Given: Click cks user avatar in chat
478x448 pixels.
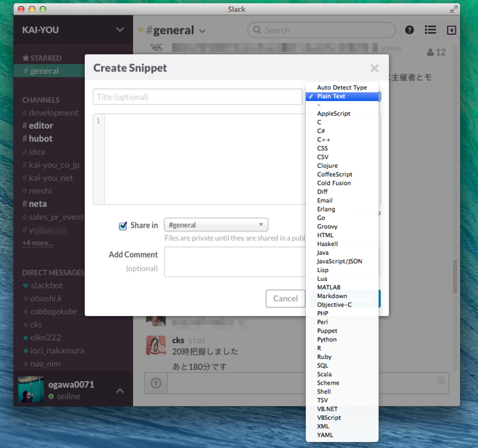Looking at the screenshot, I should coord(156,345).
